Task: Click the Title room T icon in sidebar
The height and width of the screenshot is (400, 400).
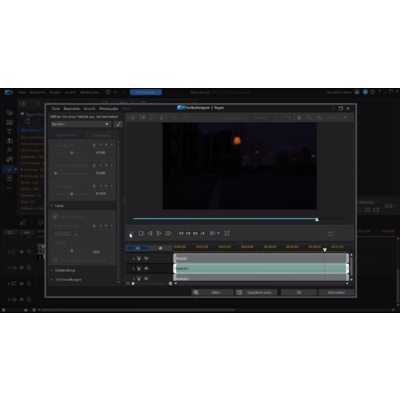Action: 9,131
